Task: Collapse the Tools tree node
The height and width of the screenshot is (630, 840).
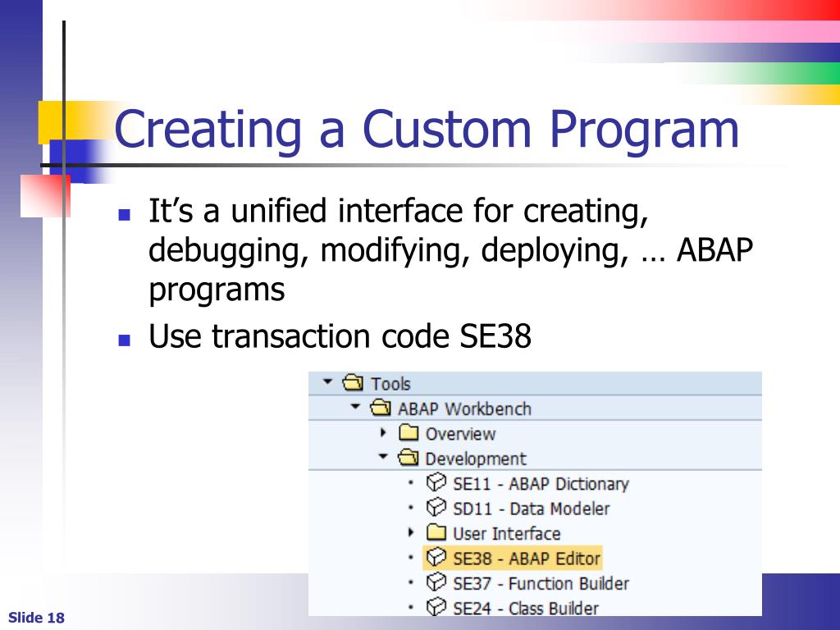Action: click(x=328, y=382)
